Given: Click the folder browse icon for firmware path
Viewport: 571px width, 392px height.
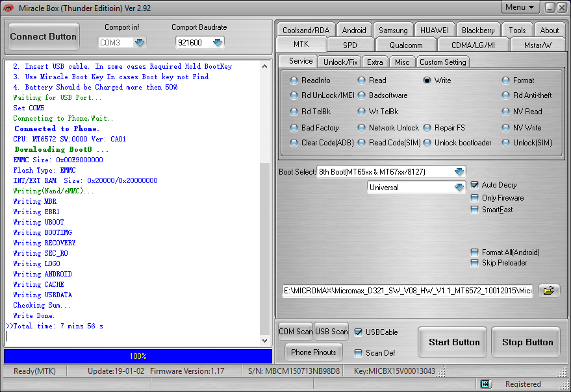Looking at the screenshot, I should [549, 291].
